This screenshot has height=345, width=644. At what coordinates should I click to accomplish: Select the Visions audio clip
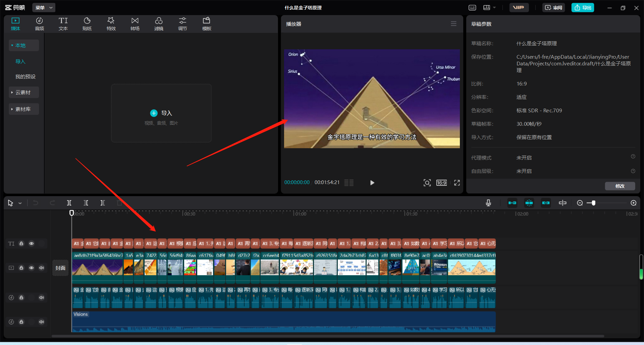[x=284, y=322]
